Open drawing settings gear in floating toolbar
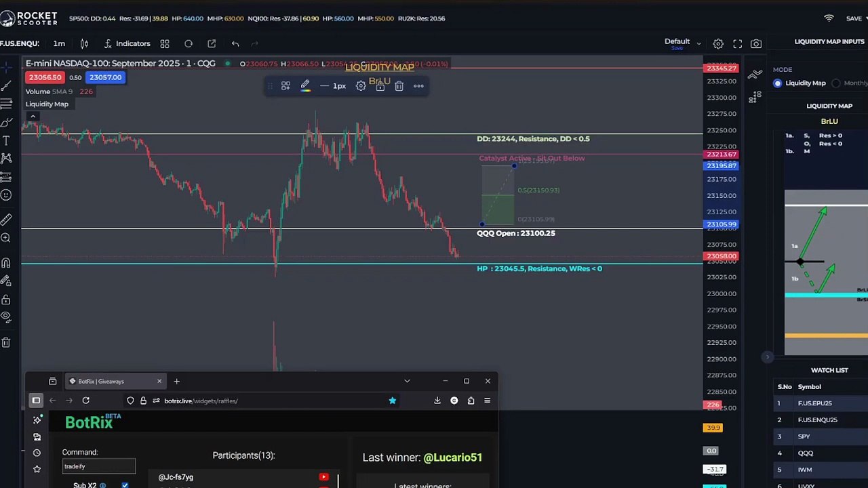Screen dimensions: 868x488 coord(361,86)
